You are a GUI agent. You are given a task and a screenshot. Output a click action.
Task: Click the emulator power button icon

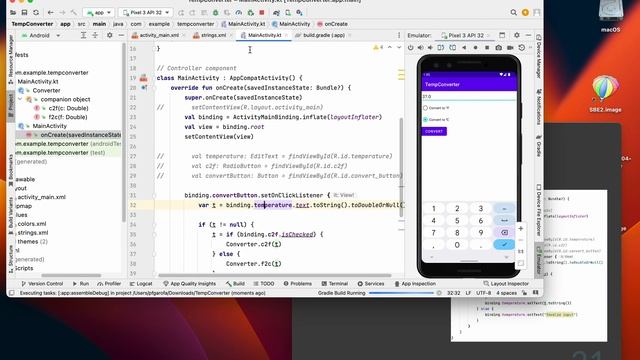[411, 48]
